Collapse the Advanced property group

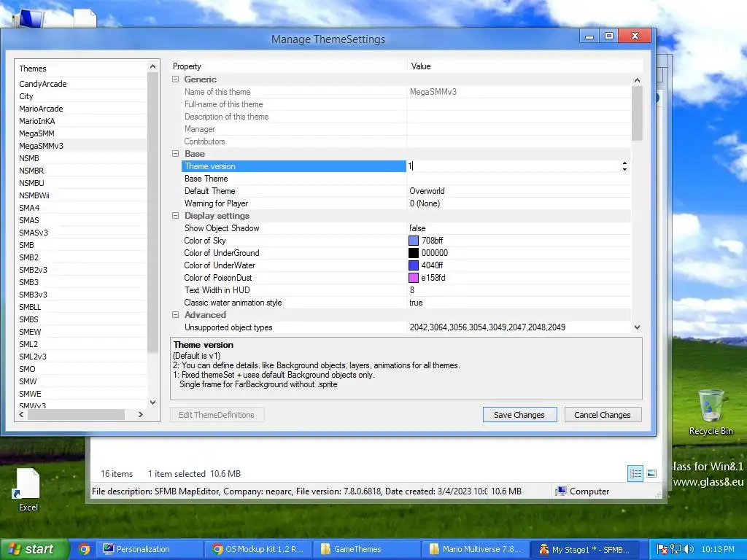tap(175, 315)
